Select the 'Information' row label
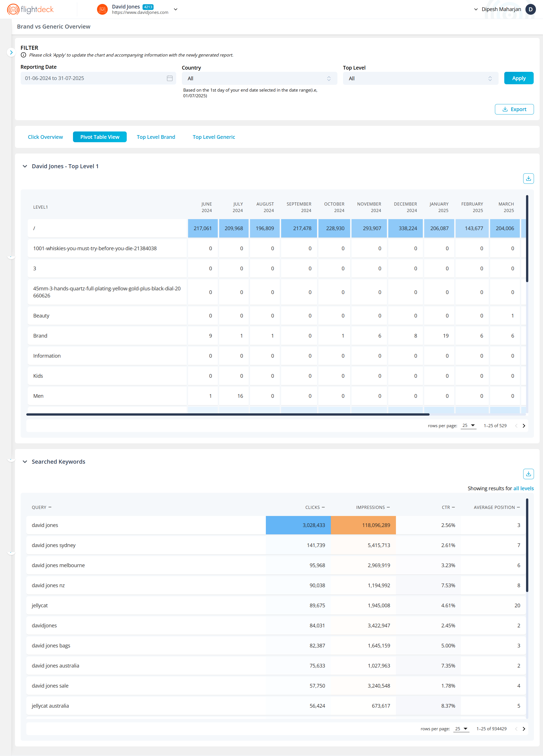543x756 pixels. [47, 356]
